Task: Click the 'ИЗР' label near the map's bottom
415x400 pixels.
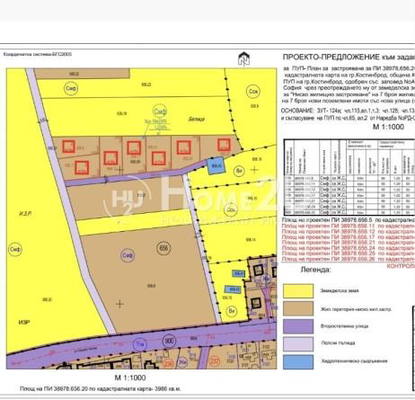Action: (24, 322)
